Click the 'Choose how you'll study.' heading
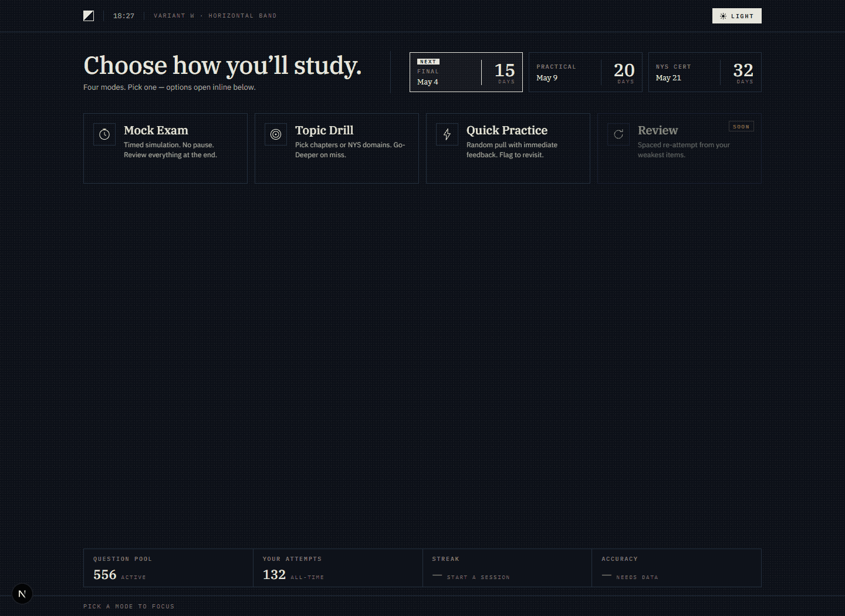Viewport: 845px width, 616px height. (x=222, y=66)
